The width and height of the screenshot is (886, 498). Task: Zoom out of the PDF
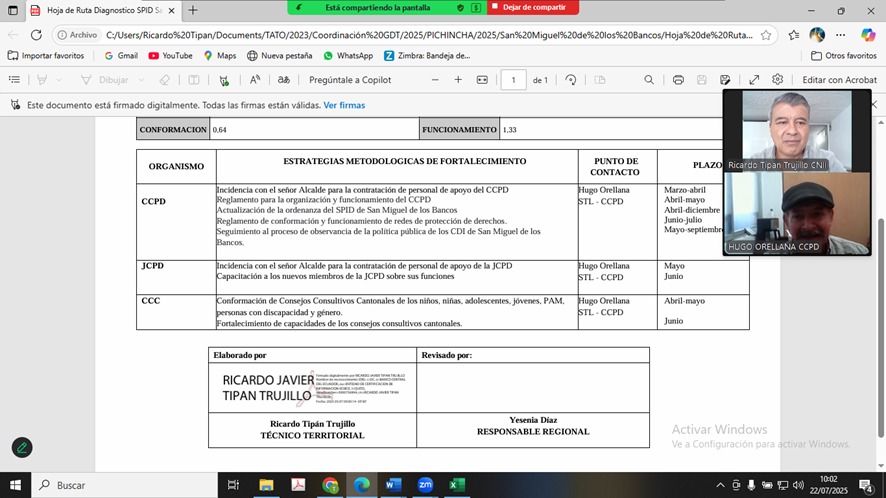[x=435, y=80]
